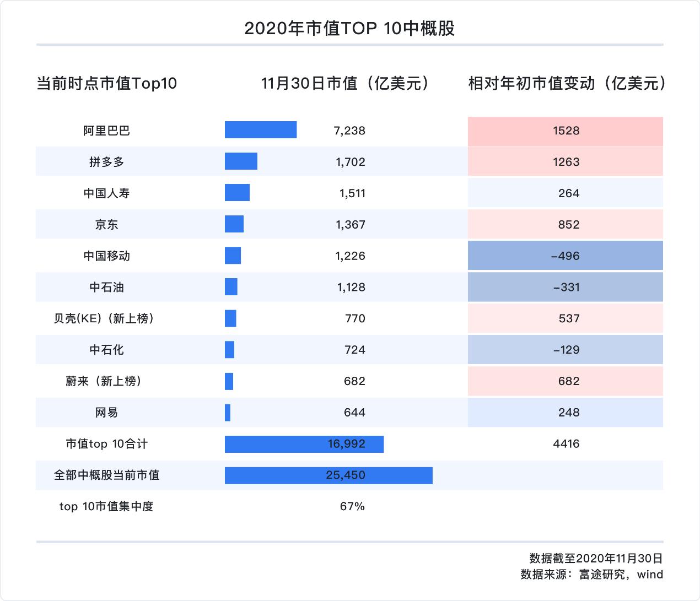
Task: Select the row label 中国移动
Action: [x=106, y=256]
